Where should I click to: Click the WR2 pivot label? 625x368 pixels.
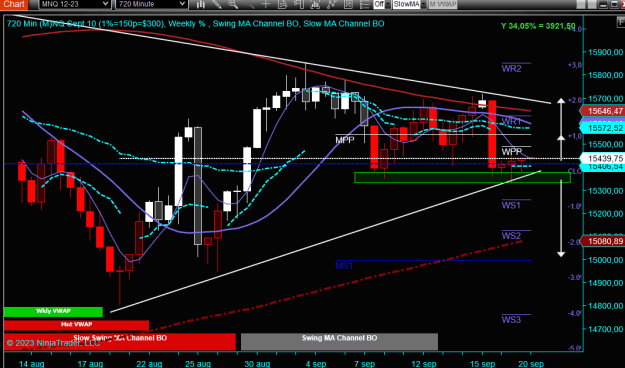pyautogui.click(x=511, y=69)
